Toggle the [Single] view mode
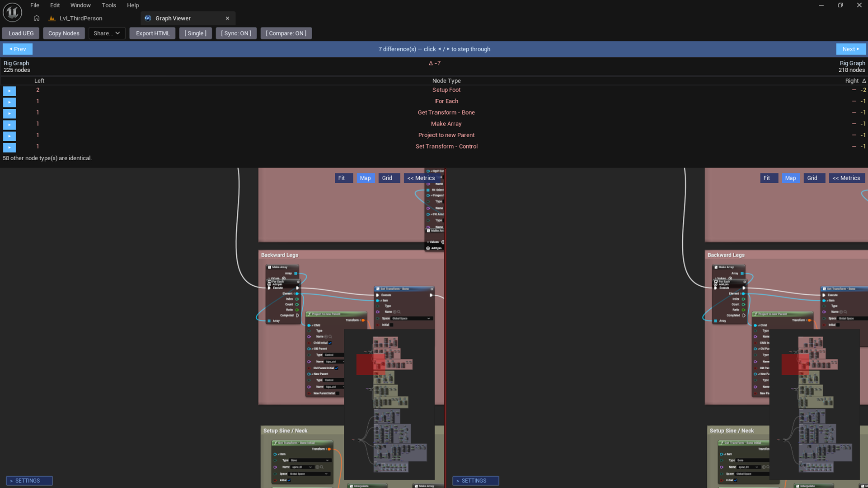The width and height of the screenshot is (868, 488). (x=195, y=33)
